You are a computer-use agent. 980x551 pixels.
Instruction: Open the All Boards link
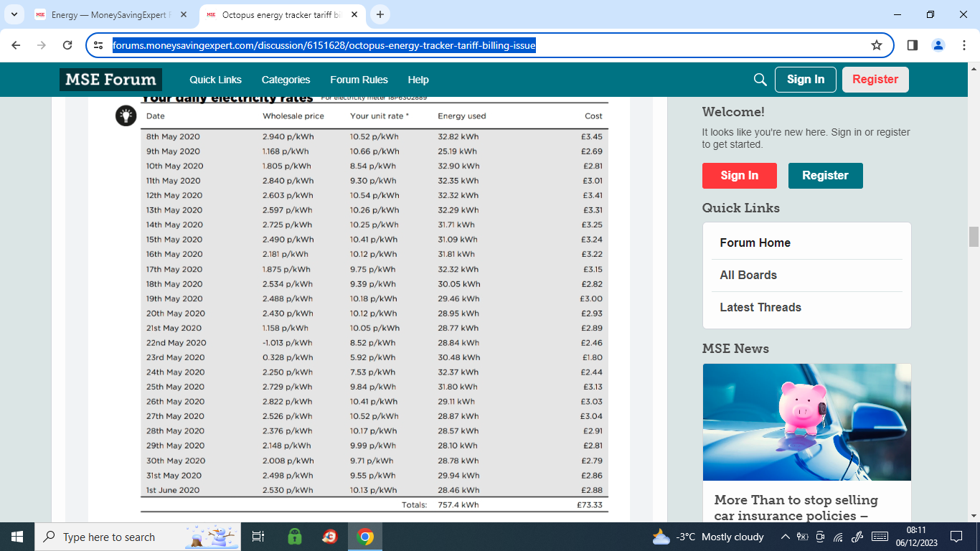click(748, 275)
